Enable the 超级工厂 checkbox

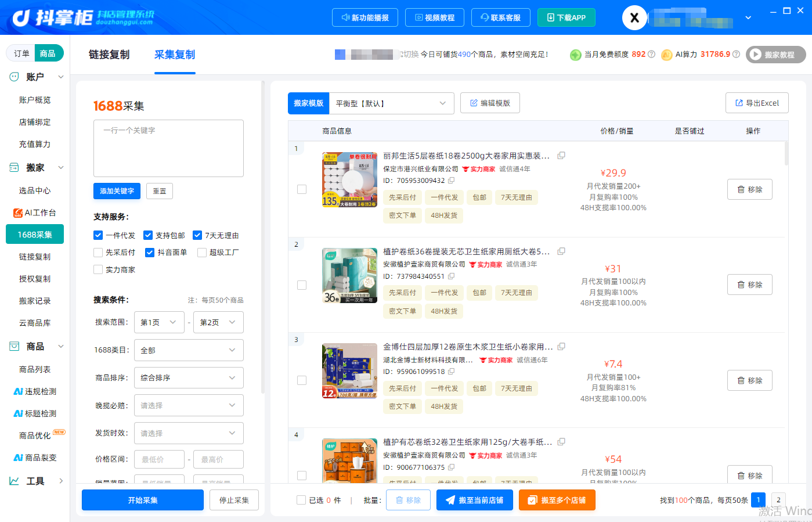(x=202, y=252)
